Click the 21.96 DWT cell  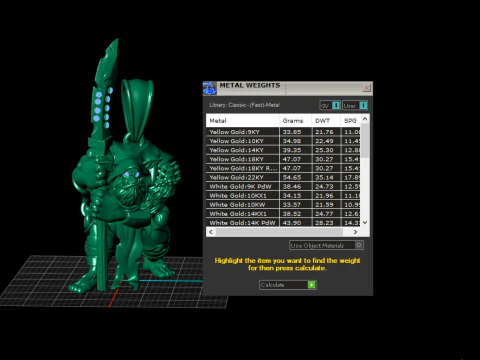tap(326, 196)
